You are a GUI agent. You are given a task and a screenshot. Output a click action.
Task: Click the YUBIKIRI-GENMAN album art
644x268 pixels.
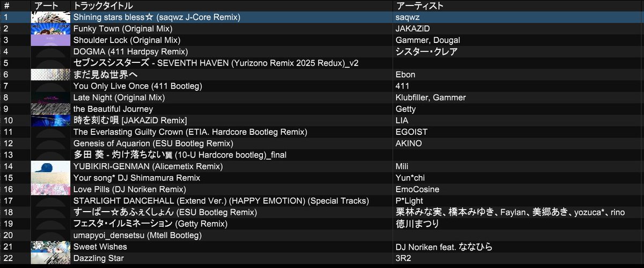[50, 166]
